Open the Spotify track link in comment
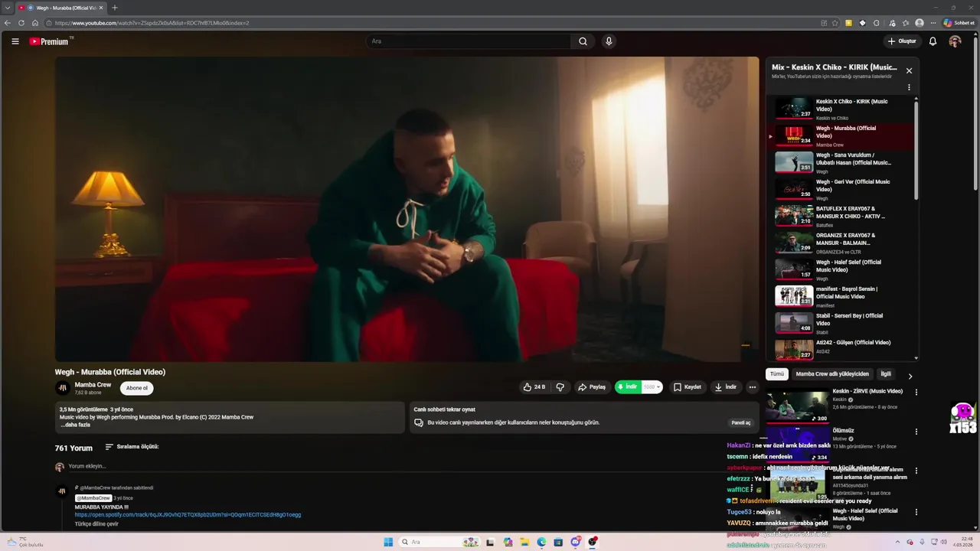This screenshot has width=980, height=551. tap(188, 515)
